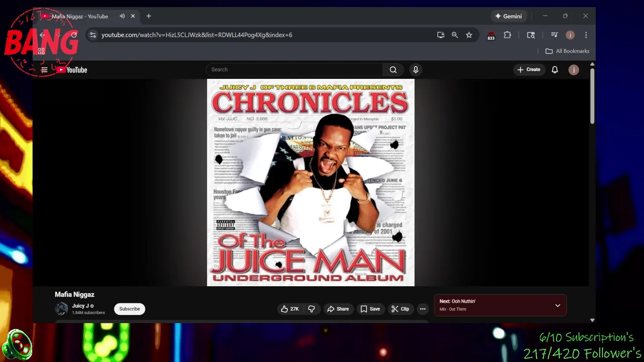Open the Juicy J channel name link
644x362 pixels.
pyautogui.click(x=80, y=306)
